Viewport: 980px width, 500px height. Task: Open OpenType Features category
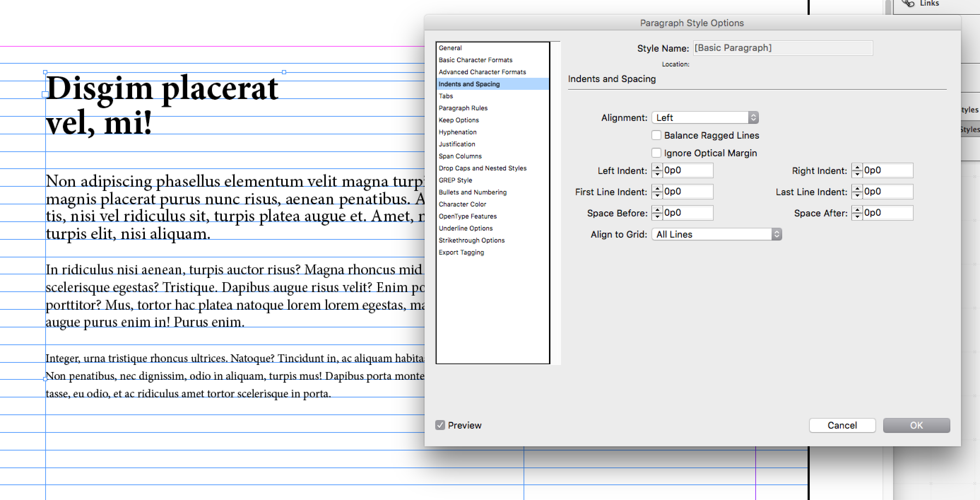tap(492, 216)
